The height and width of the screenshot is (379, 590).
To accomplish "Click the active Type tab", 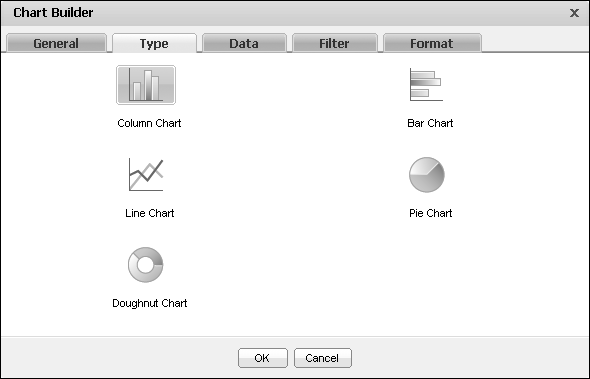I will point(154,43).
